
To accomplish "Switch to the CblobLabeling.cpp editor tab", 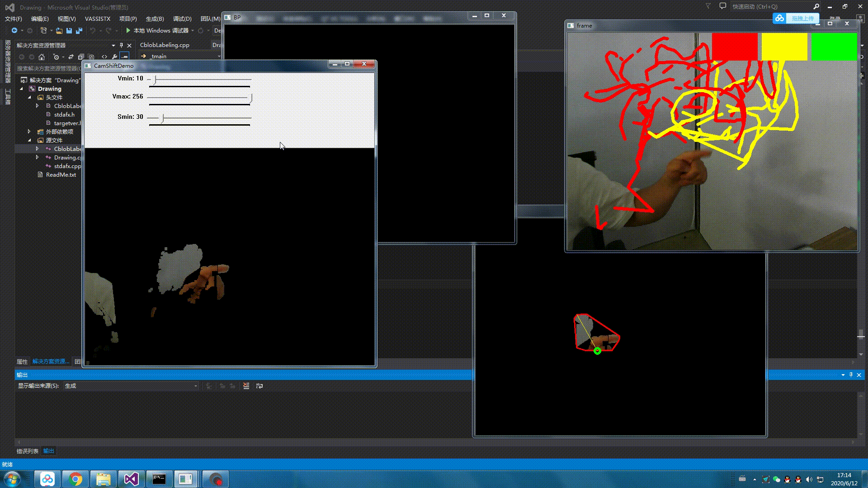I will click(165, 45).
